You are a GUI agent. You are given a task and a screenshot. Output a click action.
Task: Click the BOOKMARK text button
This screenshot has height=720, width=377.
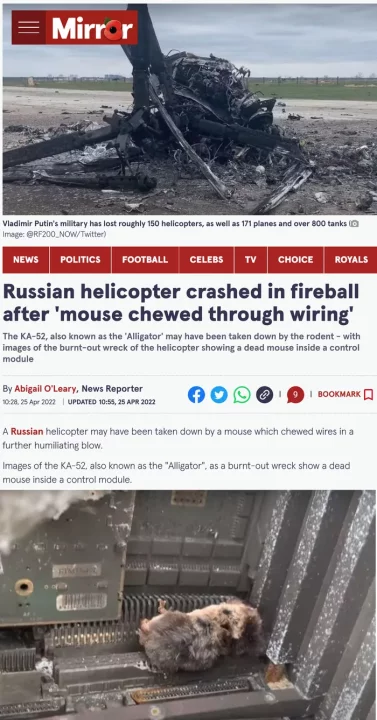(339, 394)
